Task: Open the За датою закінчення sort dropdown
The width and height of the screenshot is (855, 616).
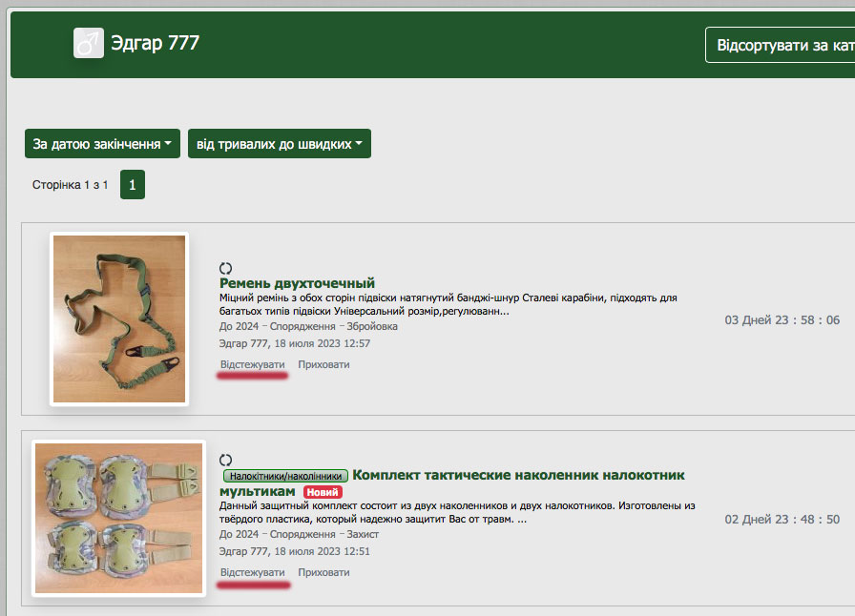Action: click(x=102, y=144)
